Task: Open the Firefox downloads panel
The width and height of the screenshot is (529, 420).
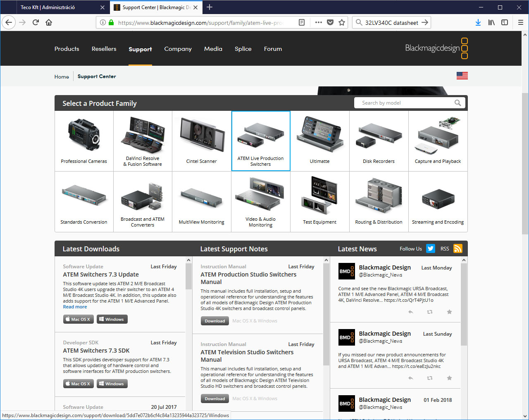Action: [478, 22]
